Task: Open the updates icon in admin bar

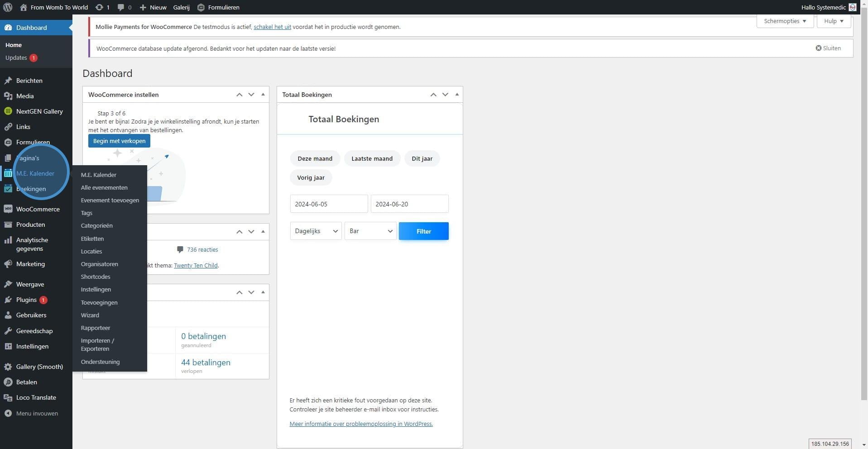Action: coord(99,7)
